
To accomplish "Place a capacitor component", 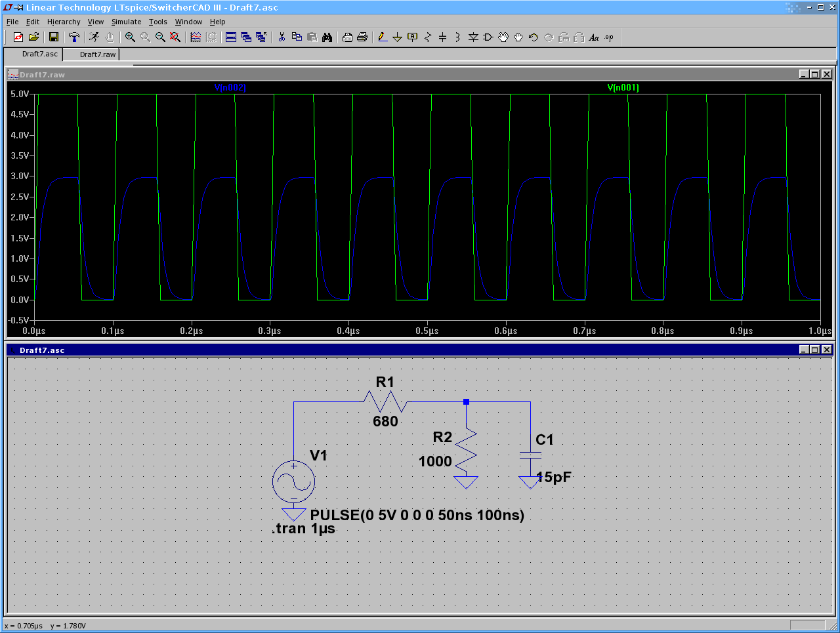I will click(442, 37).
